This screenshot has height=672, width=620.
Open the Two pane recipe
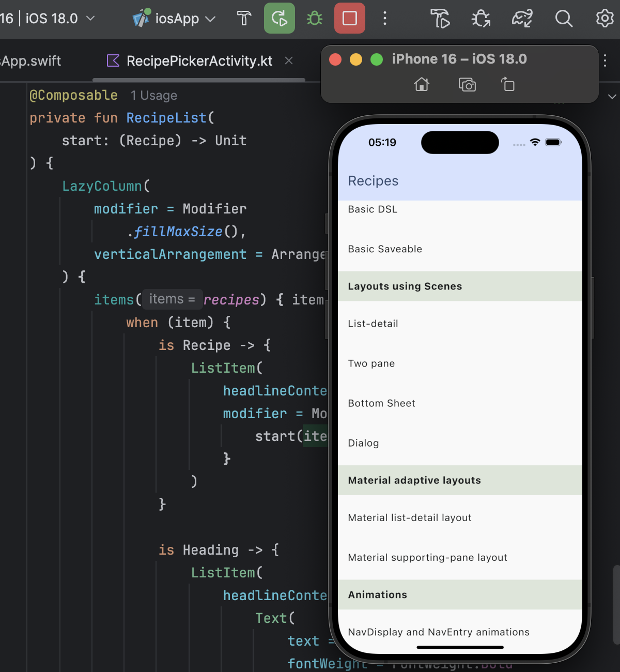coord(371,363)
